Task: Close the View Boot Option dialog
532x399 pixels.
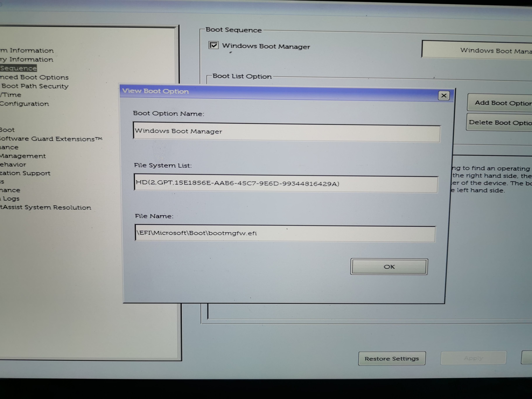Action: 443,96
